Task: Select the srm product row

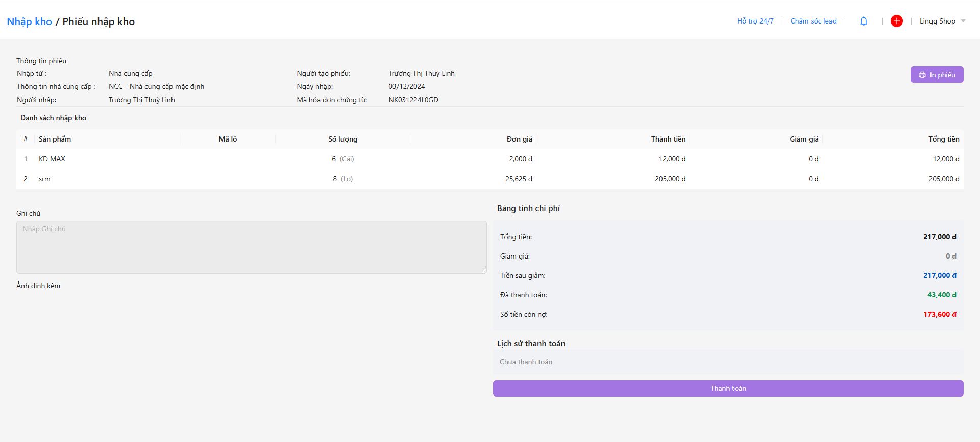Action: pyautogui.click(x=490, y=179)
